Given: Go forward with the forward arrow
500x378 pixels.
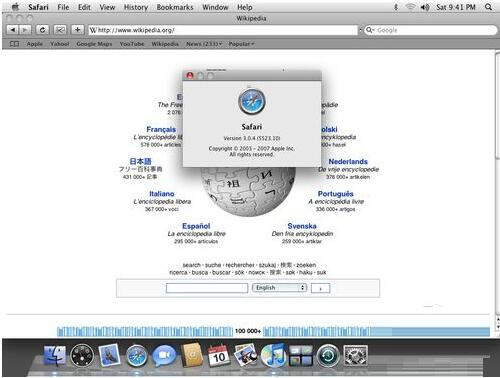Looking at the screenshot, I should click(x=25, y=30).
